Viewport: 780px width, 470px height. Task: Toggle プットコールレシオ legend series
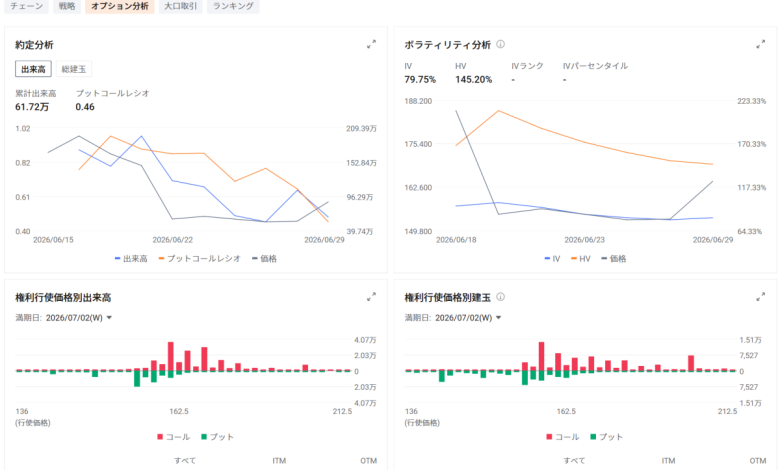pos(199,259)
